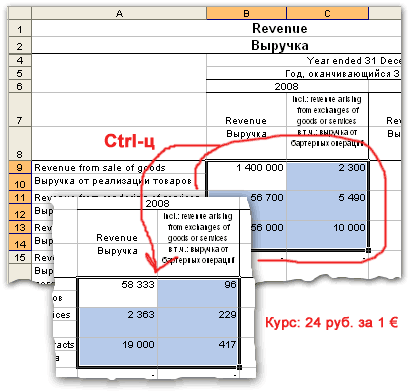This screenshot has height=392, width=408.
Task: Click the select-all corner box
Action: tap(20, 13)
